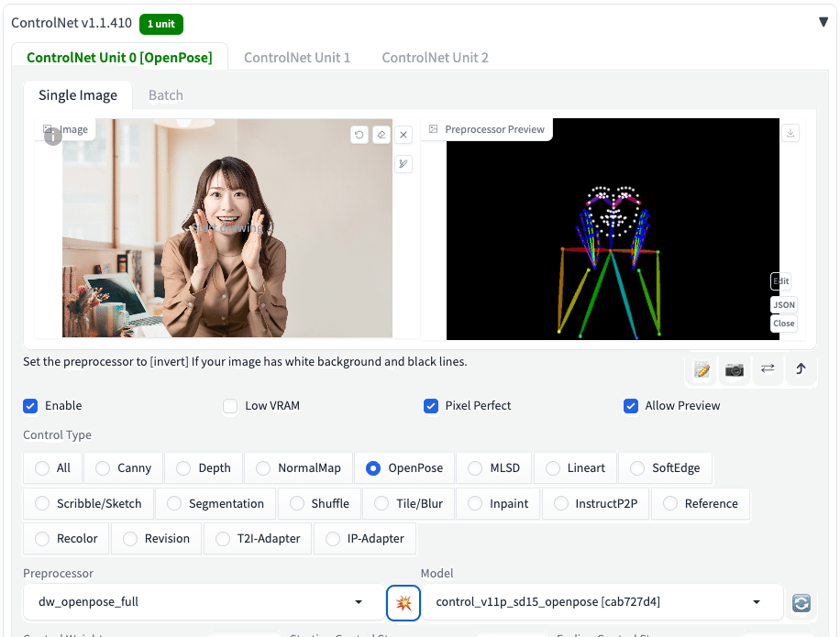Collapse the ControlNet panel with the triangle
This screenshot has height=637, width=840.
click(823, 22)
